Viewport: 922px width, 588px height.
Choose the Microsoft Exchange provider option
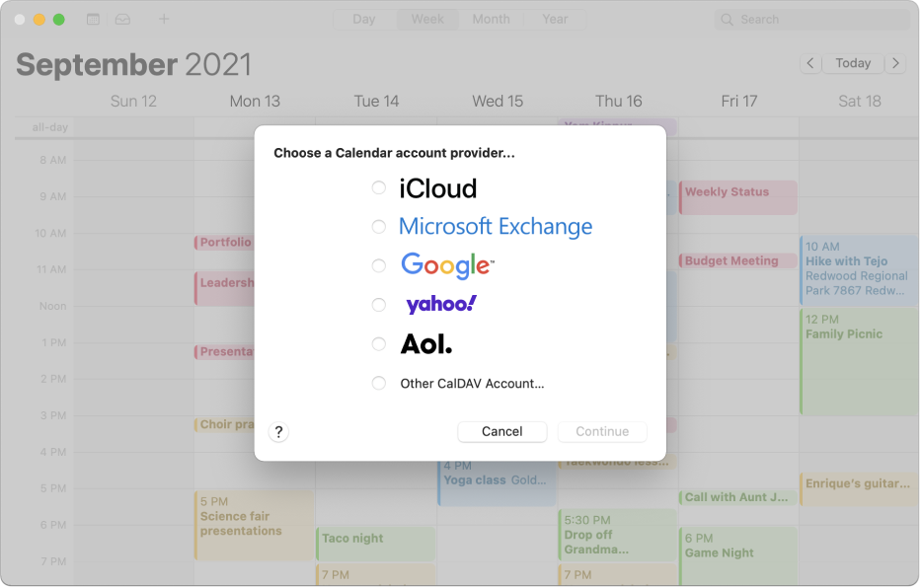click(379, 227)
